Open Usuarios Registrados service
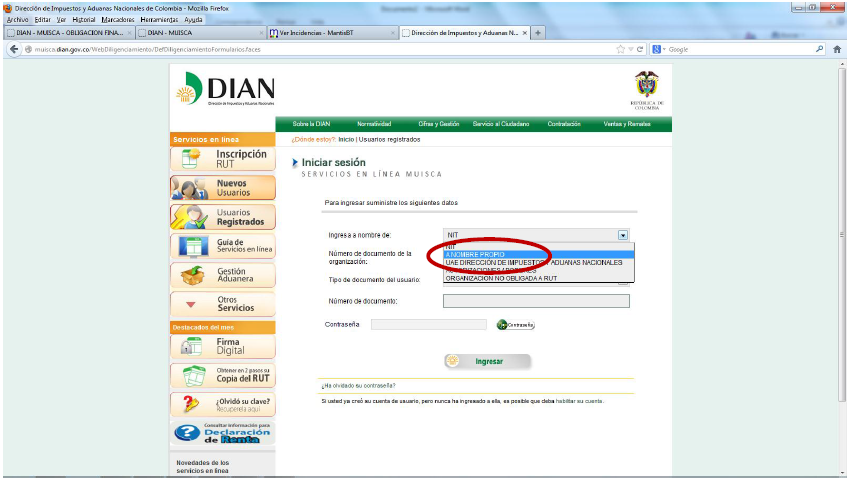This screenshot has height=481, width=850. 223,217
